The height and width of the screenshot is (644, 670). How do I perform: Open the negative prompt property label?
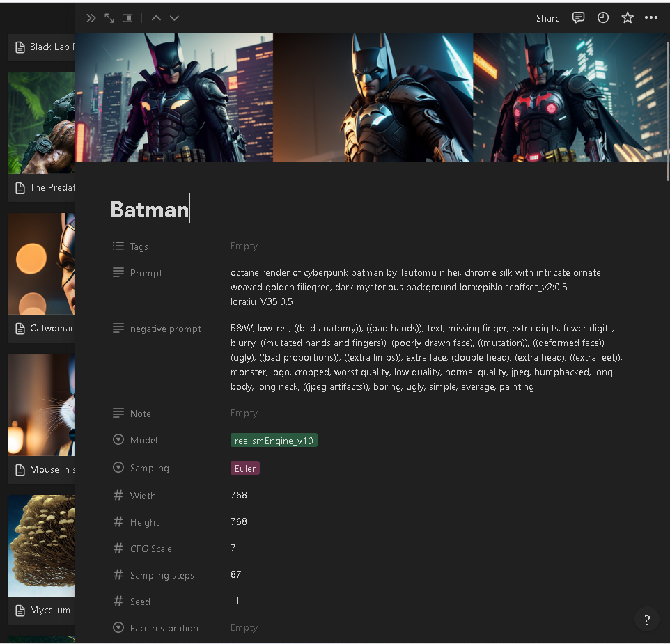pyautogui.click(x=166, y=329)
